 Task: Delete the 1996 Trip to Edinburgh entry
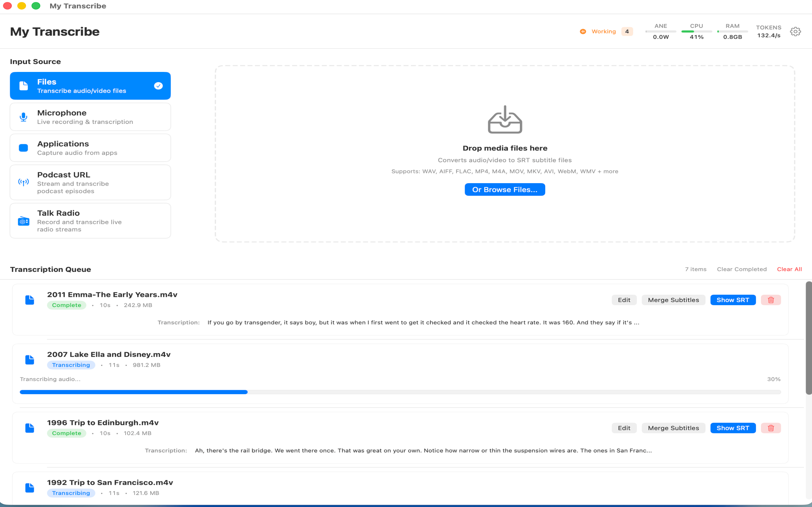tap(770, 428)
